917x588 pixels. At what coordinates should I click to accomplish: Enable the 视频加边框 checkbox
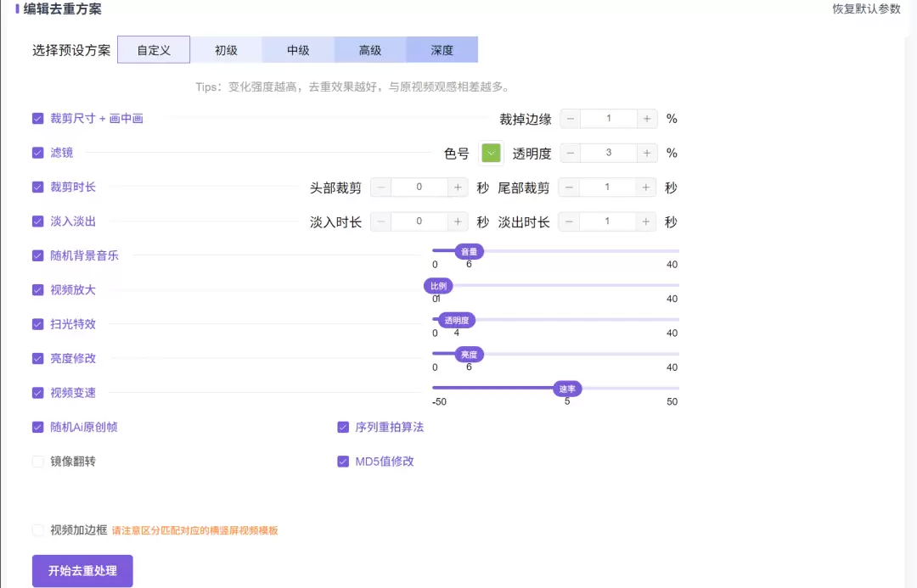coord(38,530)
